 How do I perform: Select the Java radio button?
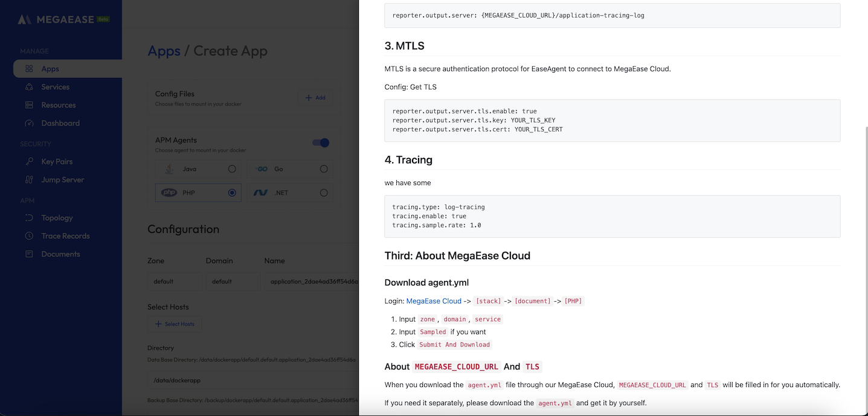[x=232, y=169]
